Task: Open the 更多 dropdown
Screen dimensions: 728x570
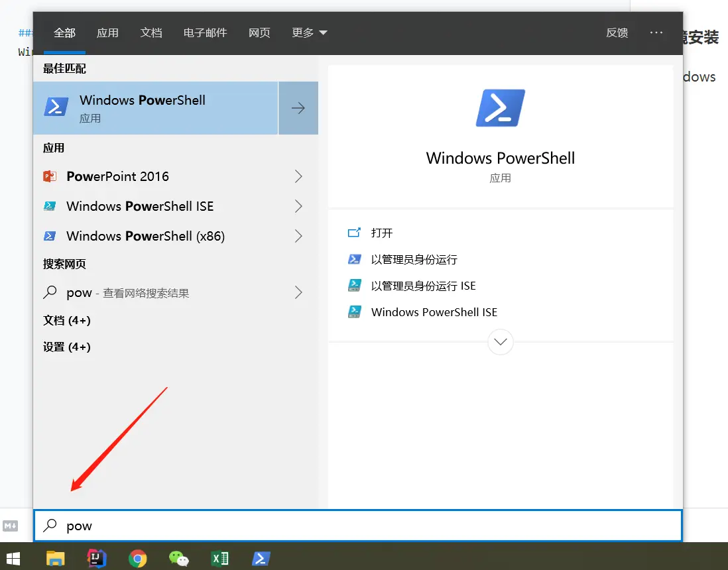Action: tap(310, 33)
